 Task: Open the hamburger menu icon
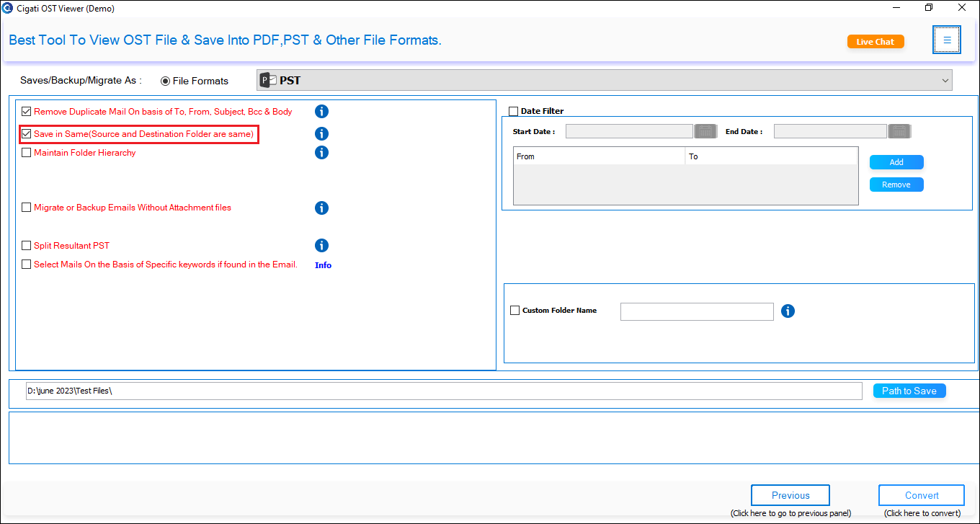947,40
